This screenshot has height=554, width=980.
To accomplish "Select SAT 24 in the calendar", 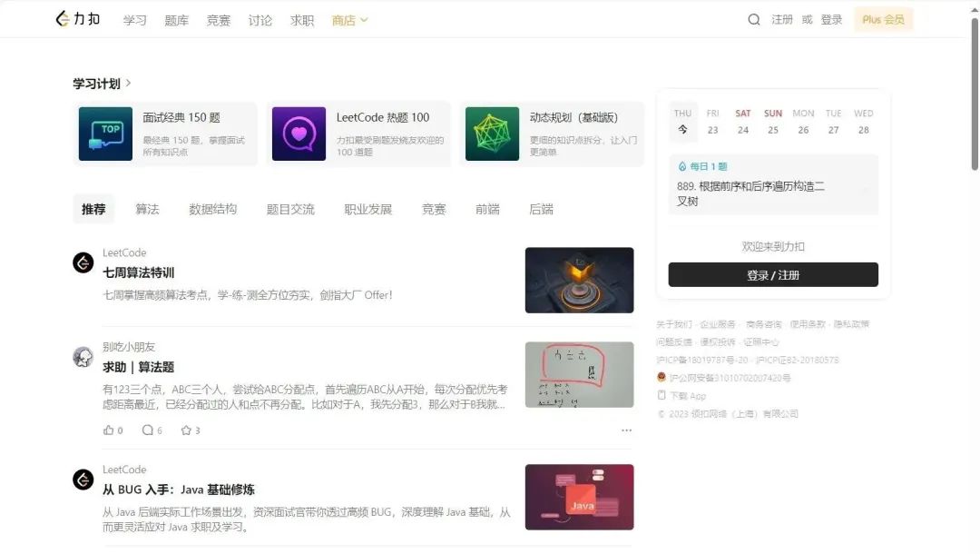I will (742, 123).
